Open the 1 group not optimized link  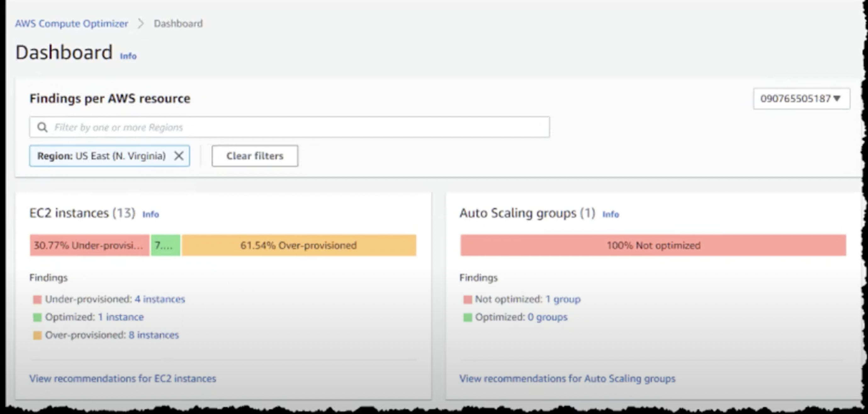[x=563, y=299]
